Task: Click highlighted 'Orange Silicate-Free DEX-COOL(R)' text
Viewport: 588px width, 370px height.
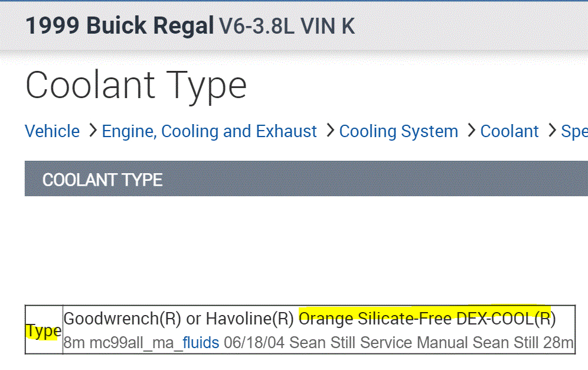Action: 427,319
